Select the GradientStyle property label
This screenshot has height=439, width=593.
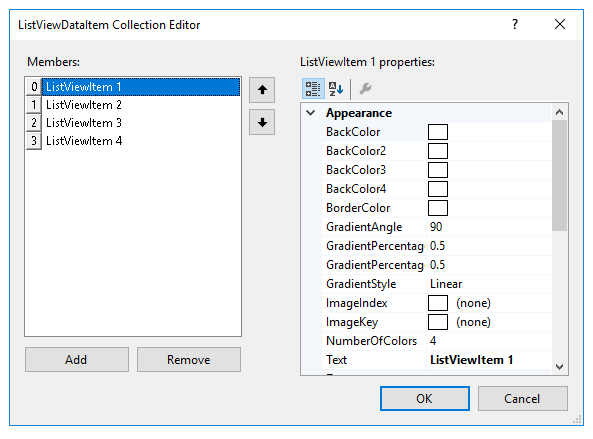[x=361, y=284]
